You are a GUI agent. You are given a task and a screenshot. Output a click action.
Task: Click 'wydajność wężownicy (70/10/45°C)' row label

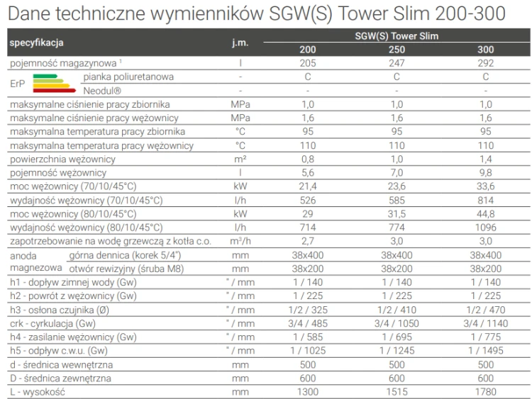tap(86, 201)
